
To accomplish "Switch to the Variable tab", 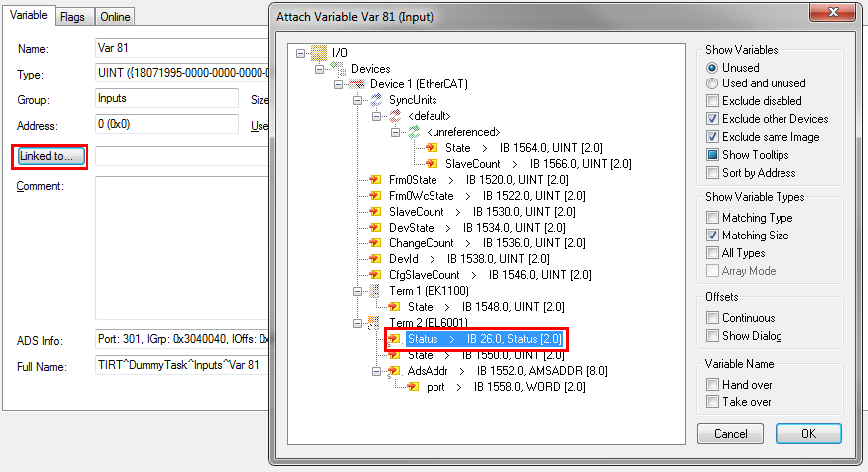I will point(29,15).
